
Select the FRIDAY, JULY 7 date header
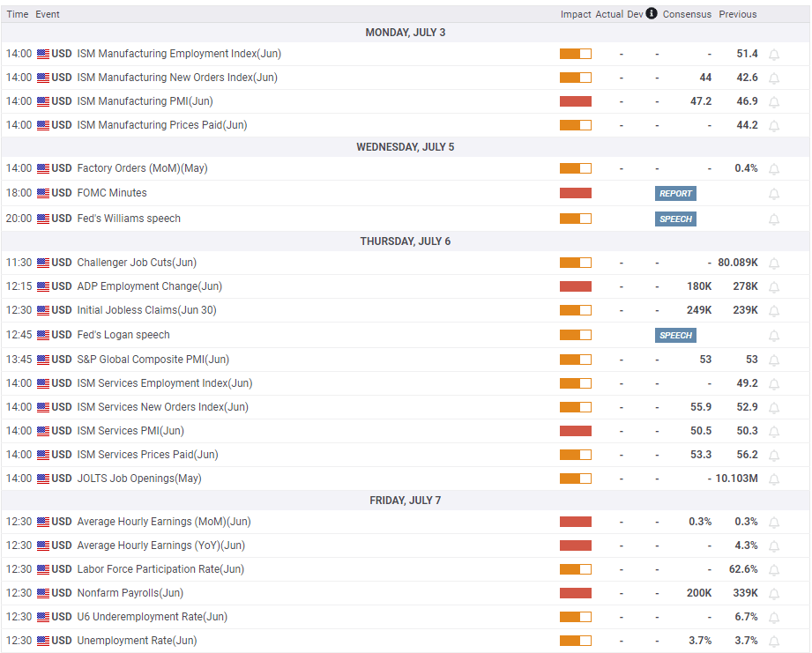(x=406, y=501)
